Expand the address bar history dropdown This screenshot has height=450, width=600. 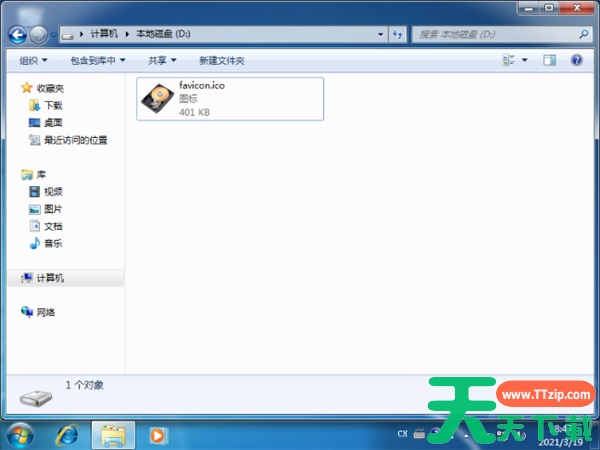tap(380, 34)
